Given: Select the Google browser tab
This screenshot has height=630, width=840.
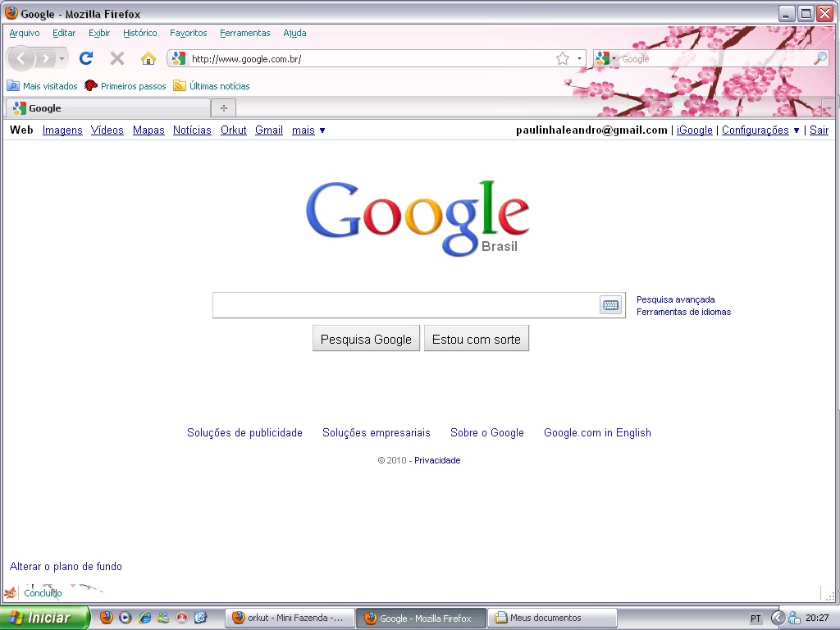Looking at the screenshot, I should (107, 108).
